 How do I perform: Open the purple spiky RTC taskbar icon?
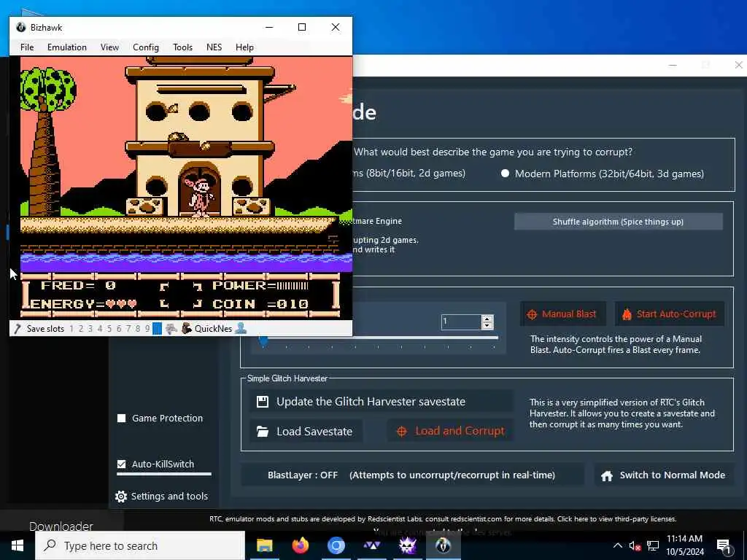coord(407,545)
